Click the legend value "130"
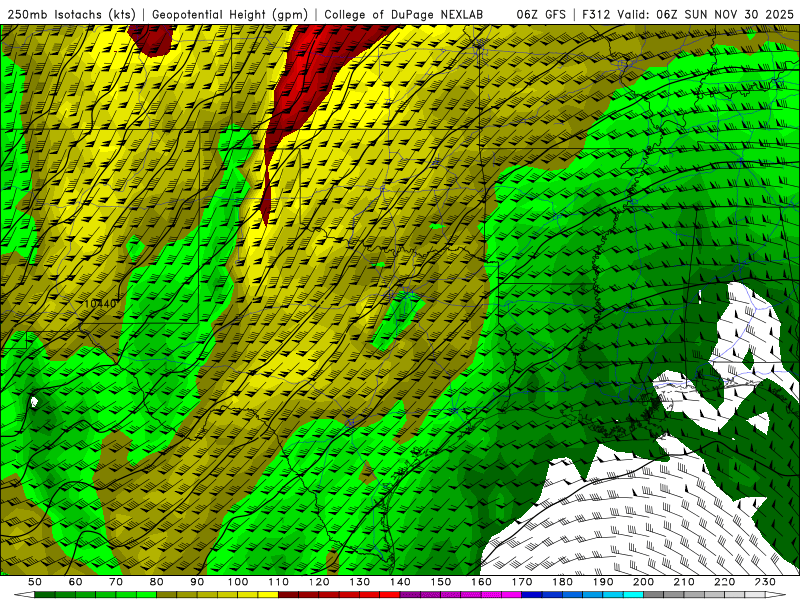The height and width of the screenshot is (600, 800). point(359,582)
